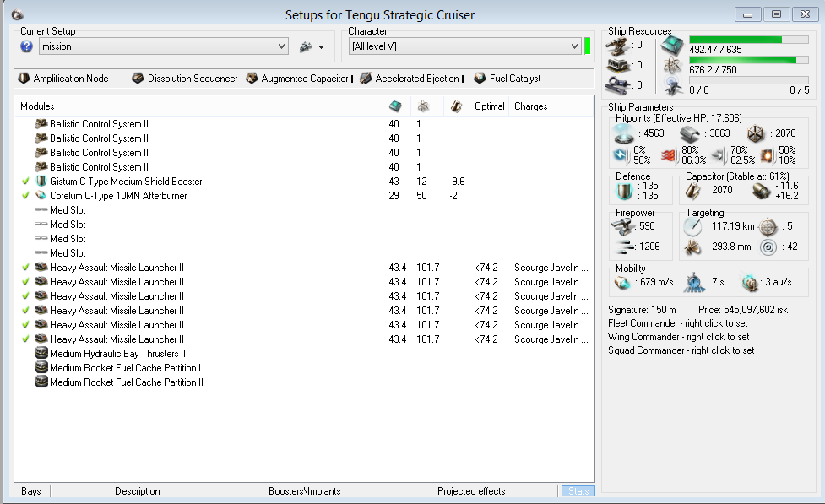The width and height of the screenshot is (825, 504).
Task: Select the first Ballistic Control System II row
Action: pyautogui.click(x=304, y=123)
